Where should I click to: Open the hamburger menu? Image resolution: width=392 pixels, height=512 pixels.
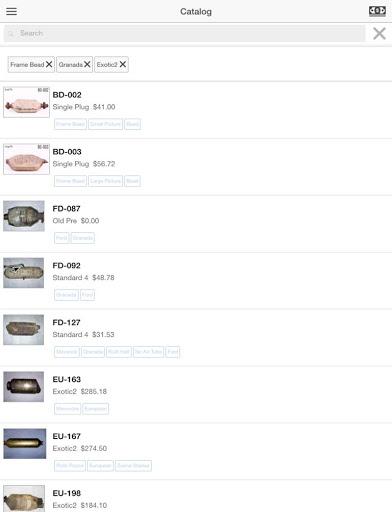pos(11,11)
